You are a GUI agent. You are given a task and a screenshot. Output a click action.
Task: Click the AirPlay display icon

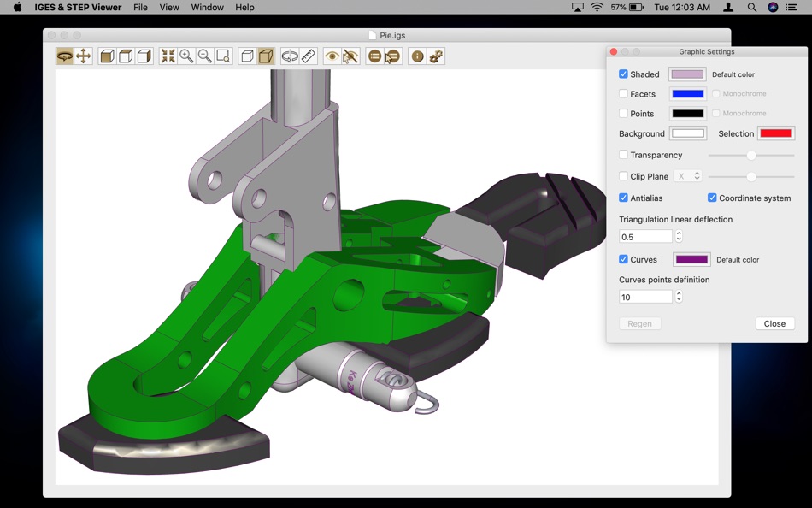coord(578,7)
